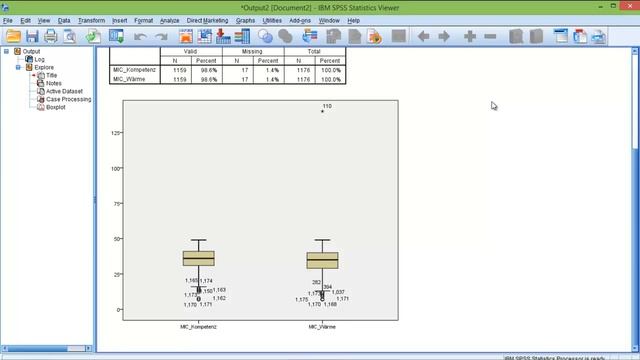Open the Edit menu
The width and height of the screenshot is (640, 360).
[x=25, y=20]
